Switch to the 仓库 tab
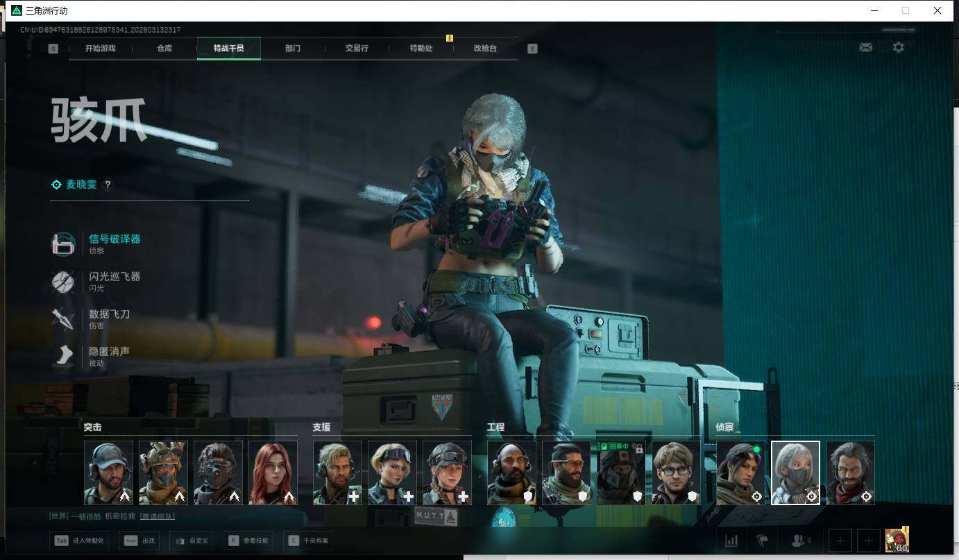959x560 pixels. [x=164, y=49]
